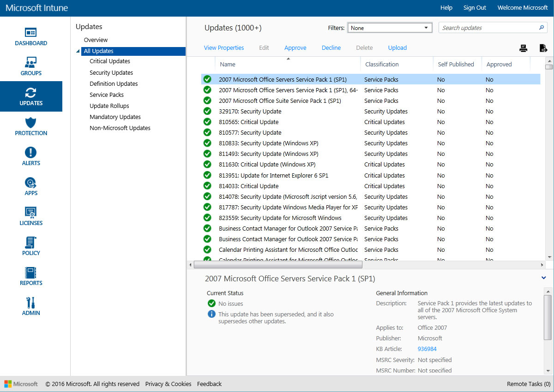Open Remote Tasks (0) in footer

tap(529, 384)
